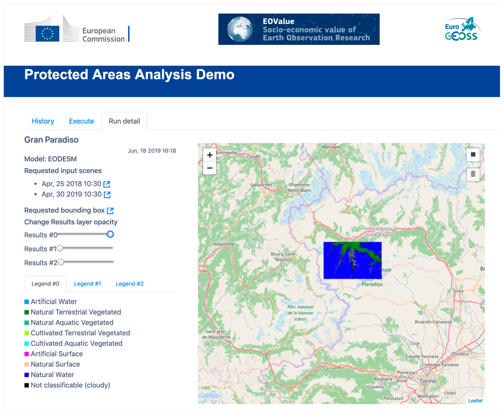Zoom in on the map

pos(209,155)
